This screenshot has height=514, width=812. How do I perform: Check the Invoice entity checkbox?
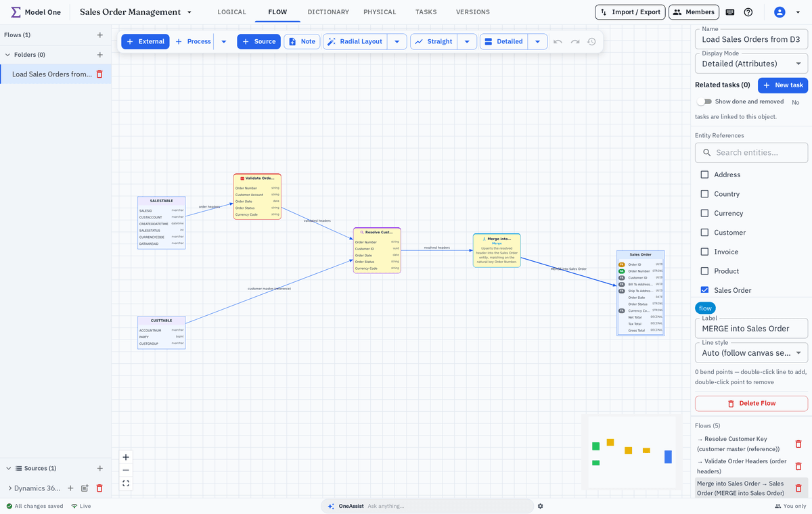point(704,252)
